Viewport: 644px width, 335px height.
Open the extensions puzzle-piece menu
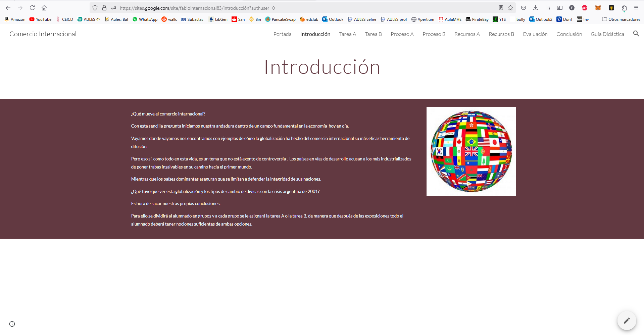click(x=624, y=8)
